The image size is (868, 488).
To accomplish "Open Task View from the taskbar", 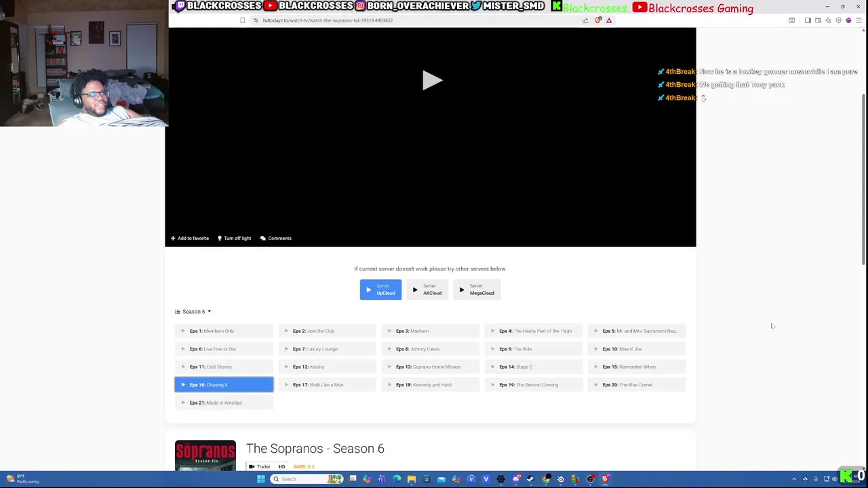I will click(x=353, y=479).
